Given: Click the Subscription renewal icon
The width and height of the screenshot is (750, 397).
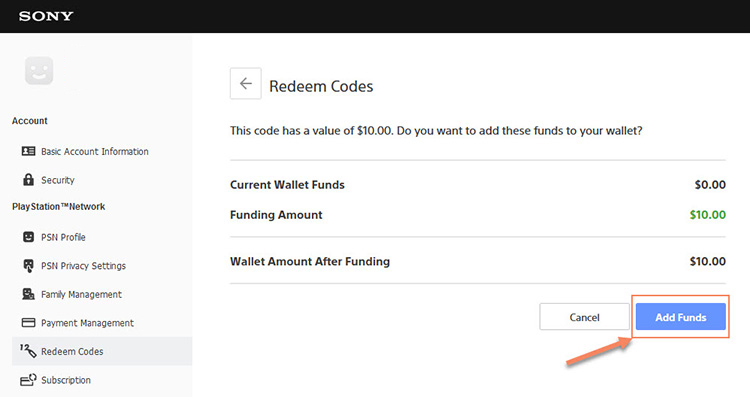Looking at the screenshot, I should coord(28,380).
